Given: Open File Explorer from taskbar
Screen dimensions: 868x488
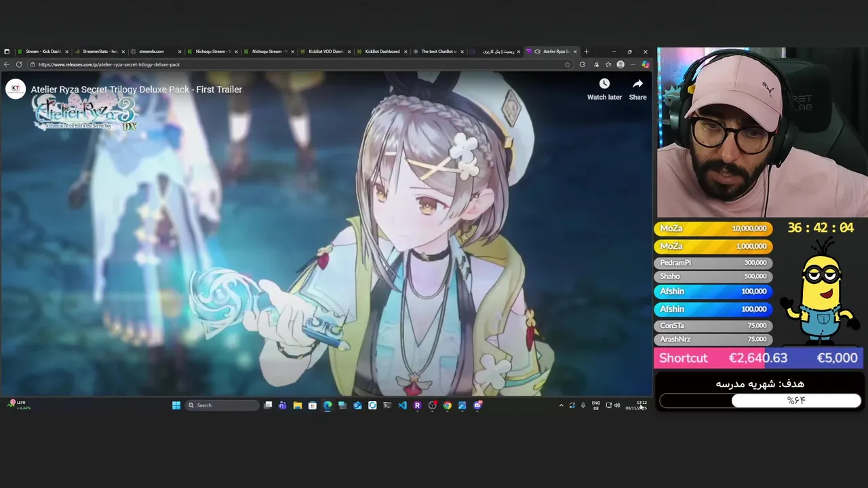Looking at the screenshot, I should [298, 405].
